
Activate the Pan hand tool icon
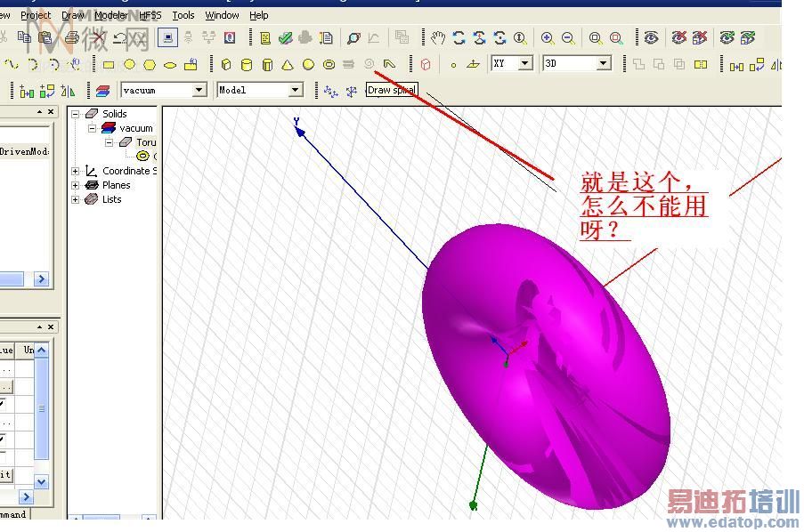(x=437, y=37)
